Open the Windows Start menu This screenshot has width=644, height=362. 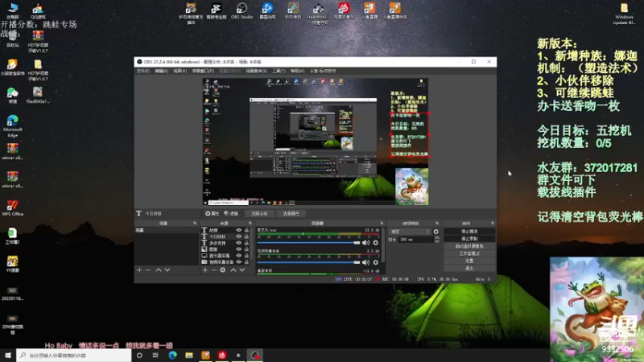click(8, 355)
